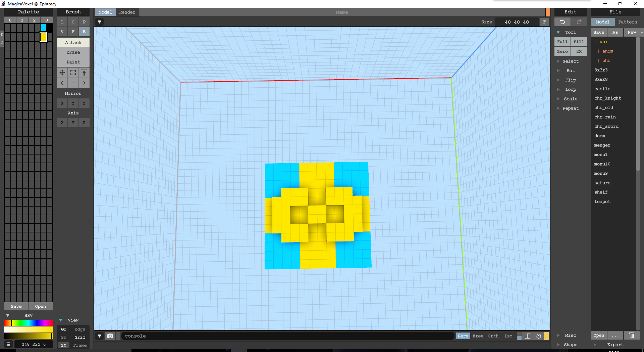This screenshot has width=644, height=352.
Task: Switch to the Pattern tab in File
Action: 627,22
